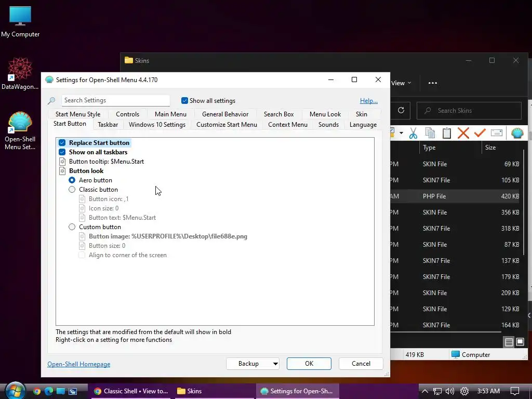This screenshot has height=399, width=532.
Task: Click the Paste clipboard icon in Skins toolbar
Action: 446,133
